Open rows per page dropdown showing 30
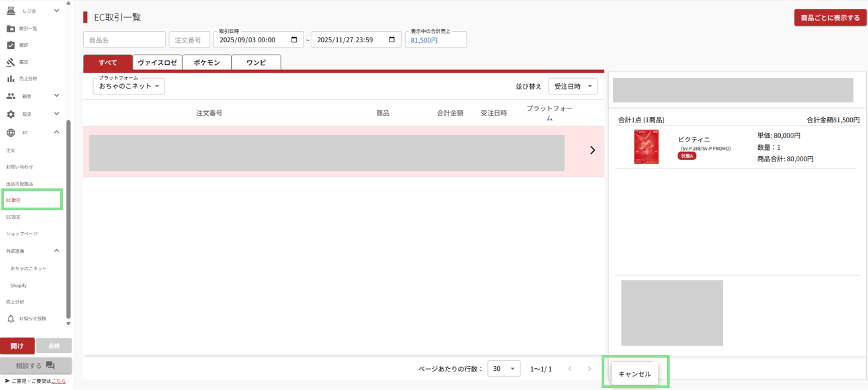Image resolution: width=868 pixels, height=390 pixels. pos(504,369)
